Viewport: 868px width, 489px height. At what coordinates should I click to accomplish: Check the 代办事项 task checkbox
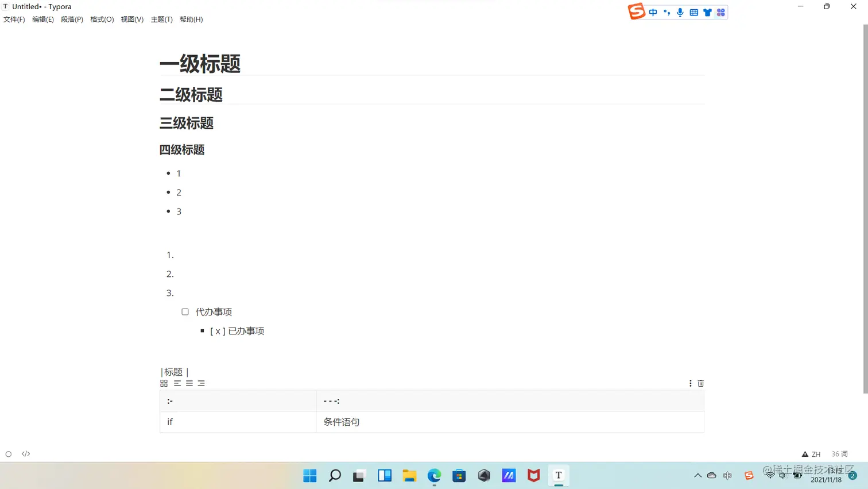coord(185,311)
